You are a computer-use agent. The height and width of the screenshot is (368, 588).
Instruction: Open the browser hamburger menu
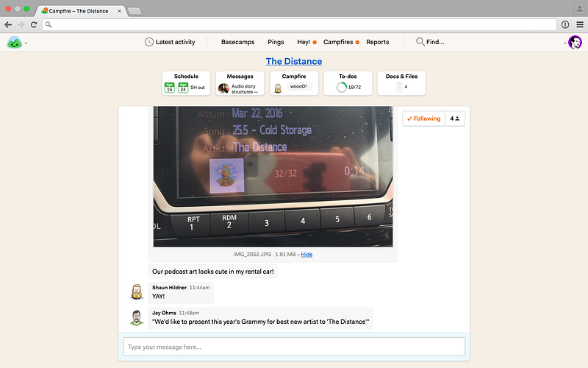click(580, 25)
